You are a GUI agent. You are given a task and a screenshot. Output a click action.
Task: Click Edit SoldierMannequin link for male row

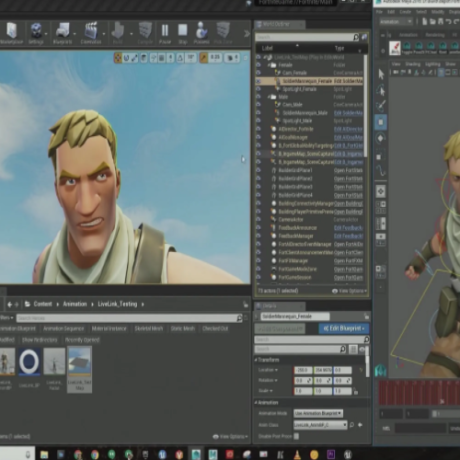pyautogui.click(x=348, y=113)
